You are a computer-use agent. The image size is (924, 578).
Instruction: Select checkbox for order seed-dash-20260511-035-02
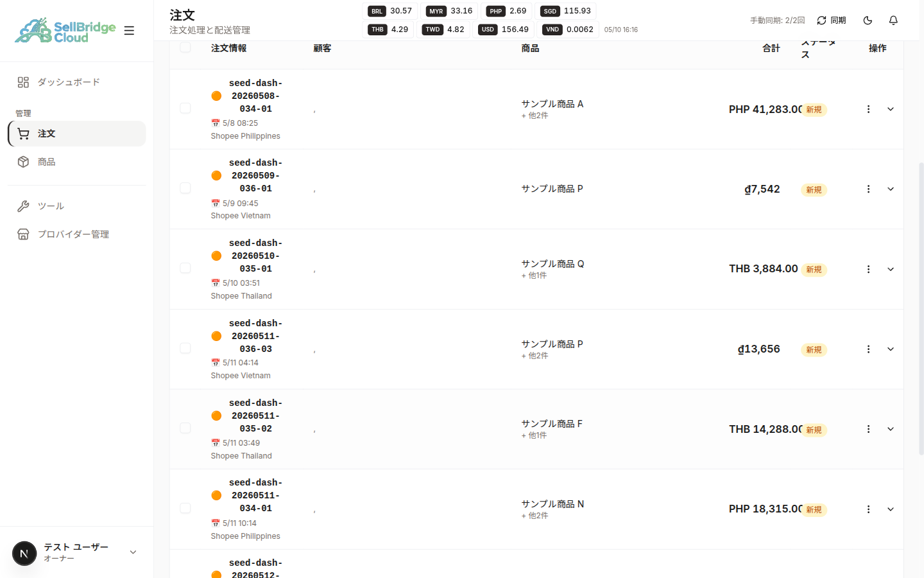coord(185,428)
